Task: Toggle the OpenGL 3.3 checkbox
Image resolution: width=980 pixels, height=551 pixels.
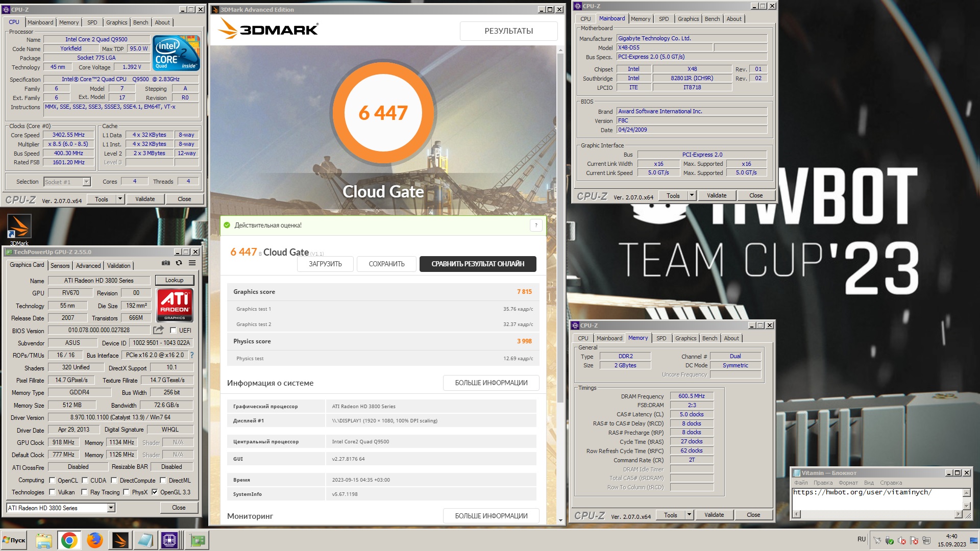Action: coord(155,492)
